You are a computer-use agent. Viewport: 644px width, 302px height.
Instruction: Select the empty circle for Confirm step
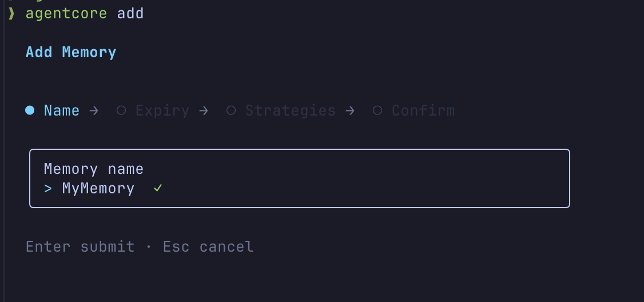pyautogui.click(x=377, y=110)
